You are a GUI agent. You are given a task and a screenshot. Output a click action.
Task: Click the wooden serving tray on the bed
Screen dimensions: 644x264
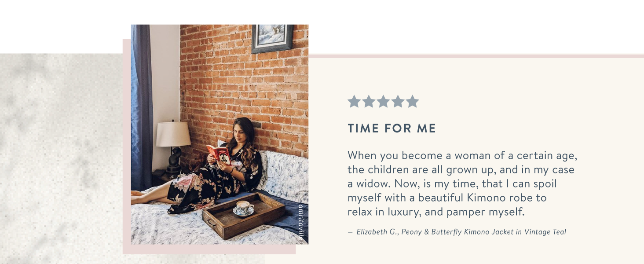[243, 215]
